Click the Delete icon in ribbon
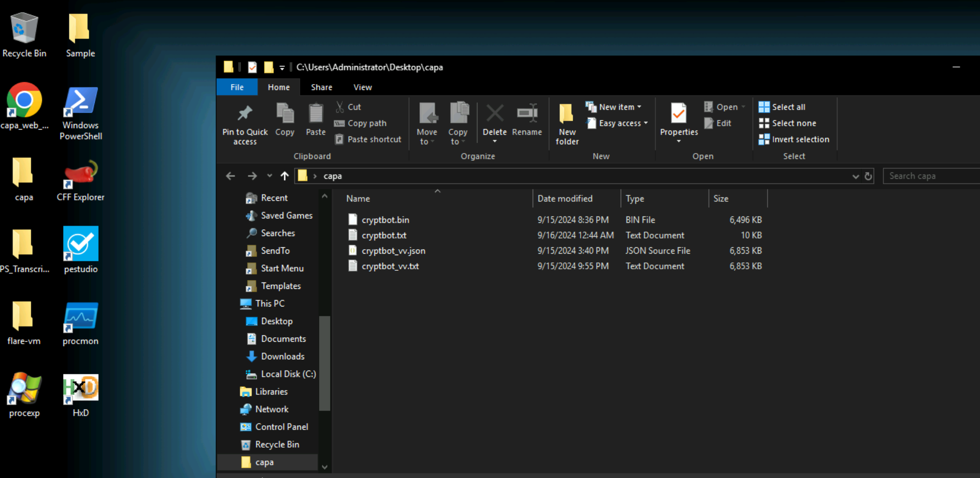 coord(494,114)
